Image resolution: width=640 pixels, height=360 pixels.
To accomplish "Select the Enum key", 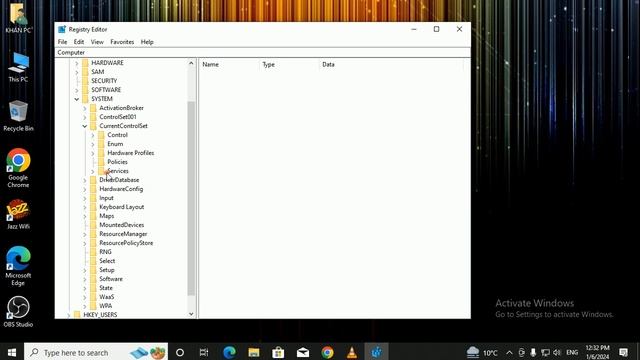I will click(x=115, y=144).
